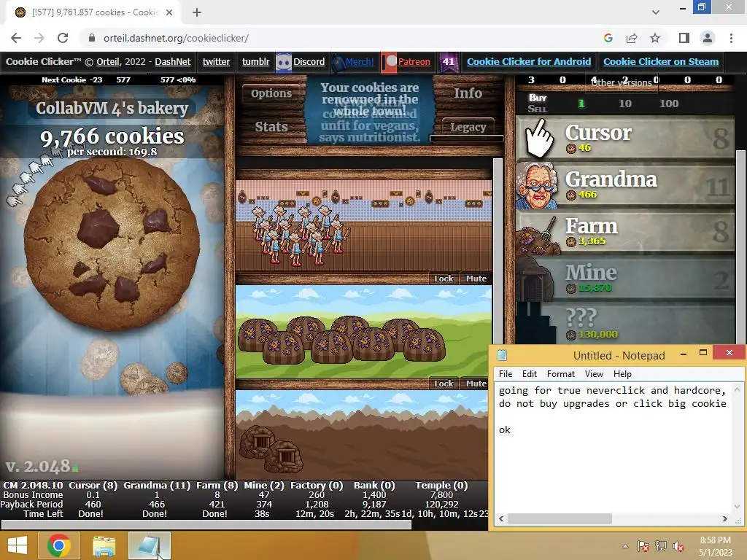Click the big chocolate chip cookie
The image size is (747, 560).
[112, 245]
